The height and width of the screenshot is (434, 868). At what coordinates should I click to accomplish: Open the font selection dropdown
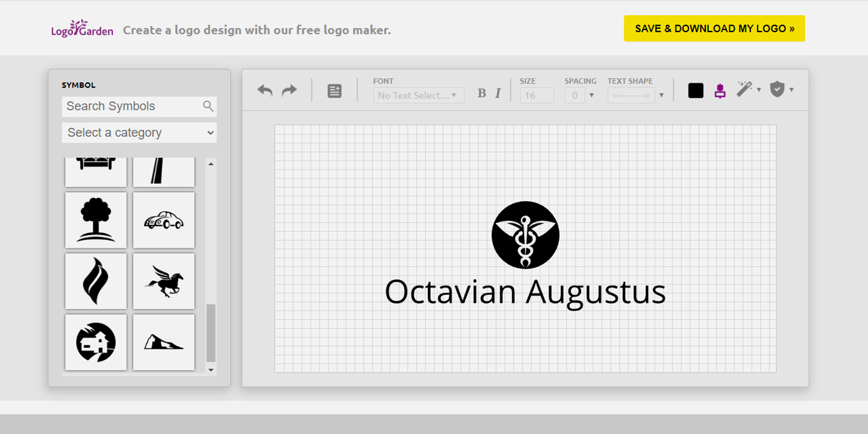click(418, 95)
